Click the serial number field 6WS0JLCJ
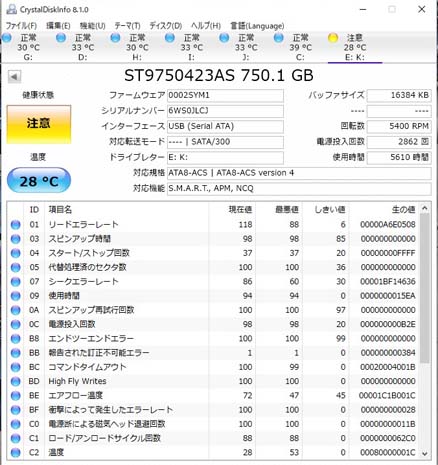 click(x=225, y=111)
